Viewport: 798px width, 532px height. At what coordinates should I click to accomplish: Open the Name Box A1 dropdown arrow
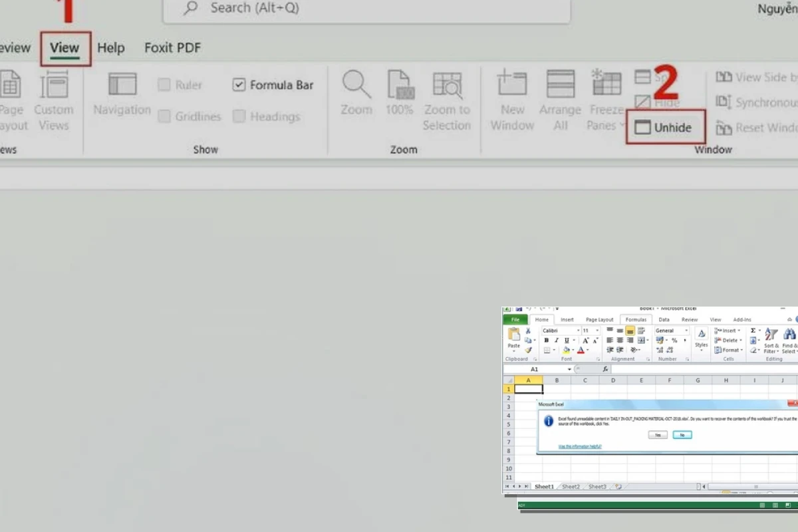point(569,369)
